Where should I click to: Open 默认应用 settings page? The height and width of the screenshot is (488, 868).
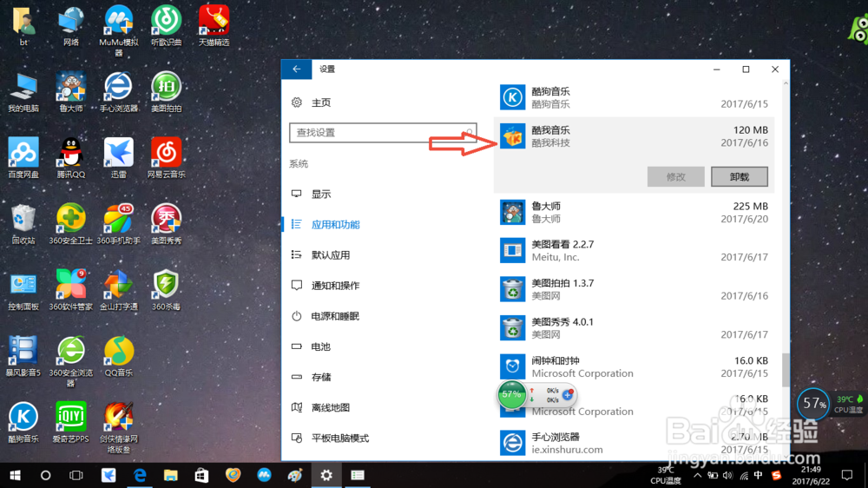320,254
